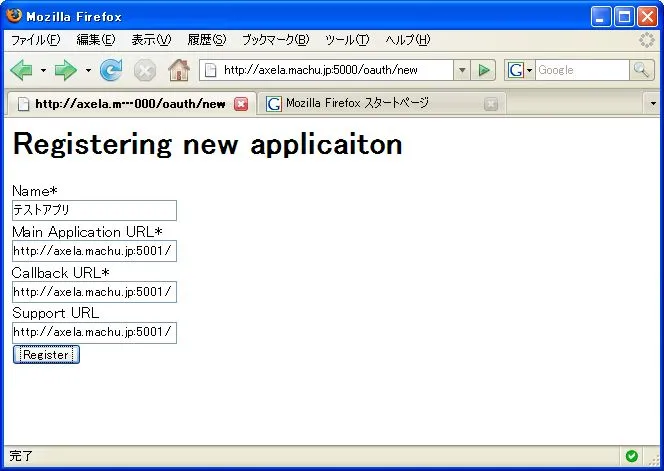This screenshot has height=471, width=664.
Task: Click the Main Application URL field
Action: [x=94, y=251]
